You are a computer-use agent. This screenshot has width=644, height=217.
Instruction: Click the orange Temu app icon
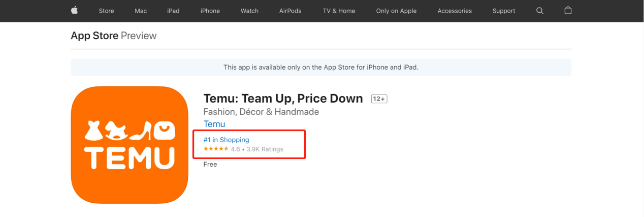click(130, 145)
